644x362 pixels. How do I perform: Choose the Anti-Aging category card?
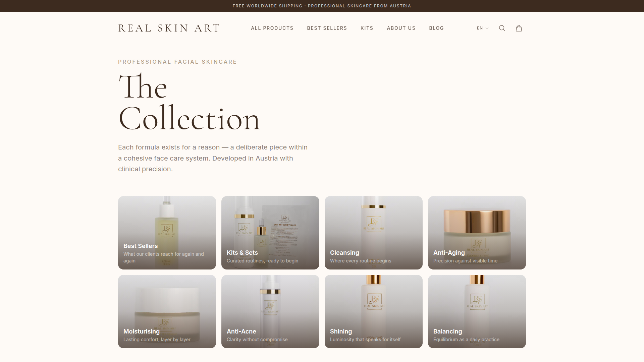[477, 233]
